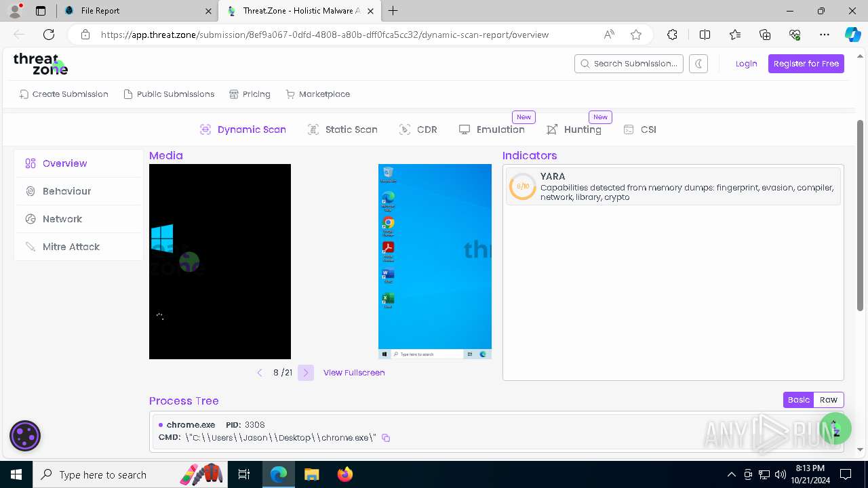The height and width of the screenshot is (488, 868).
Task: Toggle dark mode moon icon
Action: 698,64
